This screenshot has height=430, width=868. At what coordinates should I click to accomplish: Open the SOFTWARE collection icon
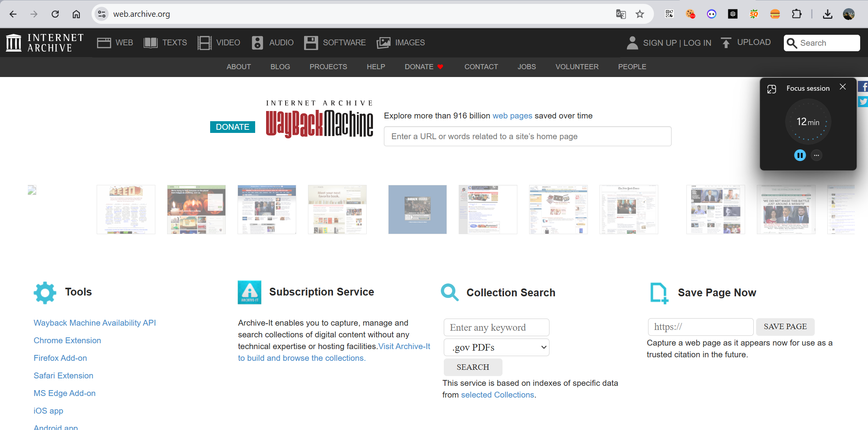pos(310,42)
